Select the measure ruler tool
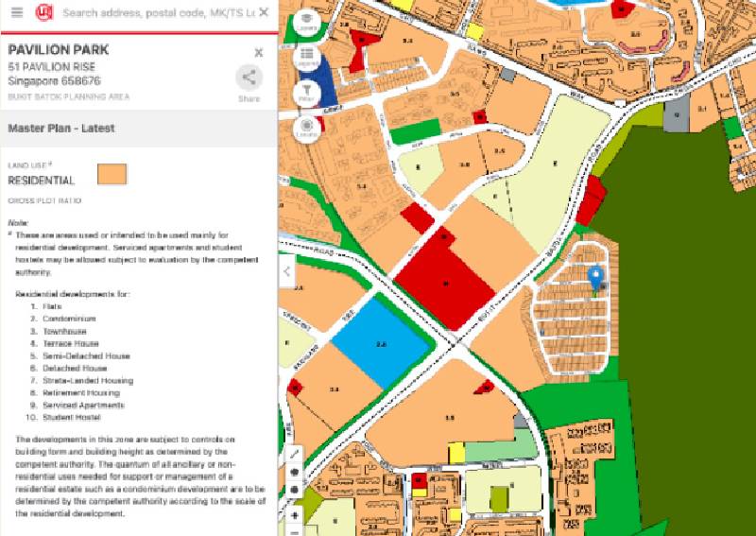This screenshot has width=756, height=536. point(295,454)
